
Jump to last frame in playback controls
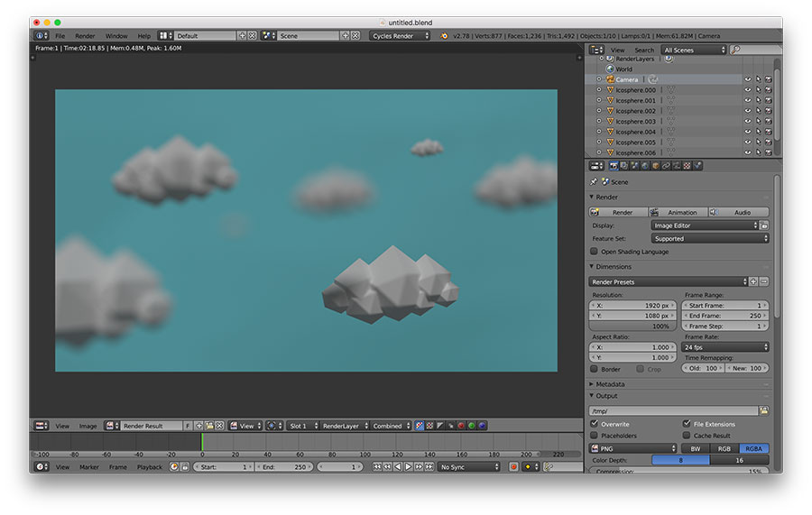[x=429, y=467]
